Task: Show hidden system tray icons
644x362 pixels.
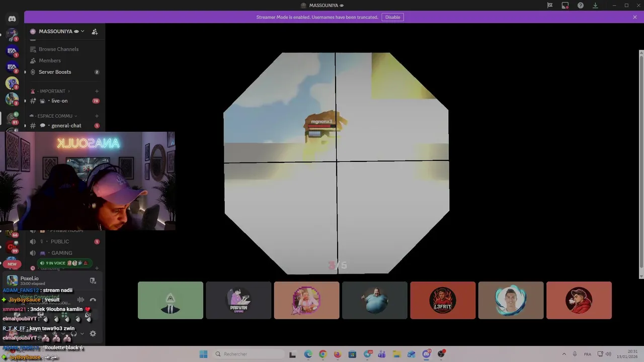Action: click(x=563, y=354)
